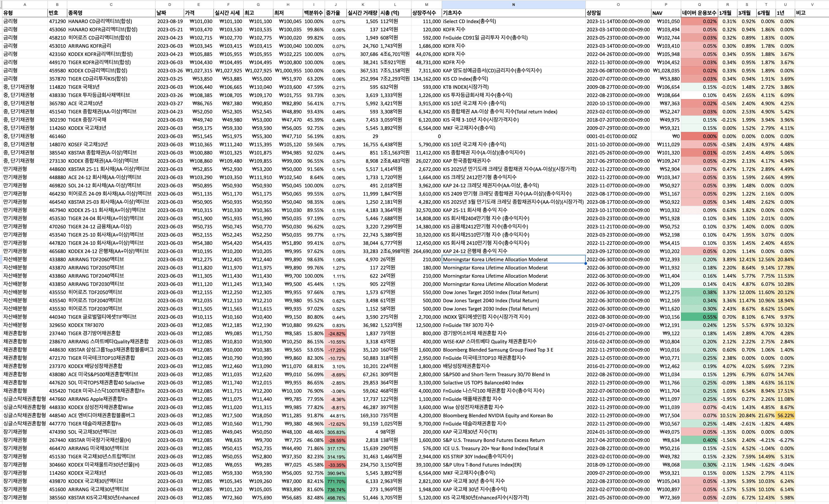Select NAV cell ₩72,369
Image resolution: width=829 pixels, height=504 pixels.
tap(666, 498)
